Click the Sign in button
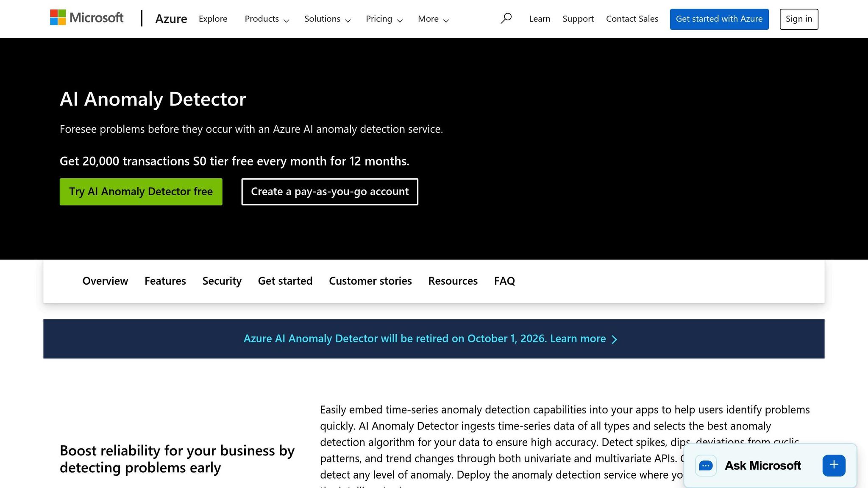This screenshot has width=868, height=488. pos(798,19)
